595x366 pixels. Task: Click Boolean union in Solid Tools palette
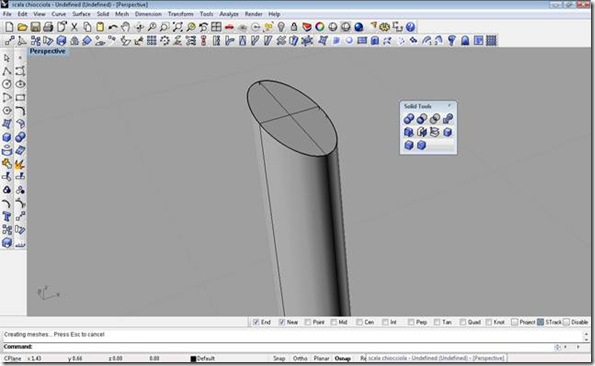pos(409,119)
